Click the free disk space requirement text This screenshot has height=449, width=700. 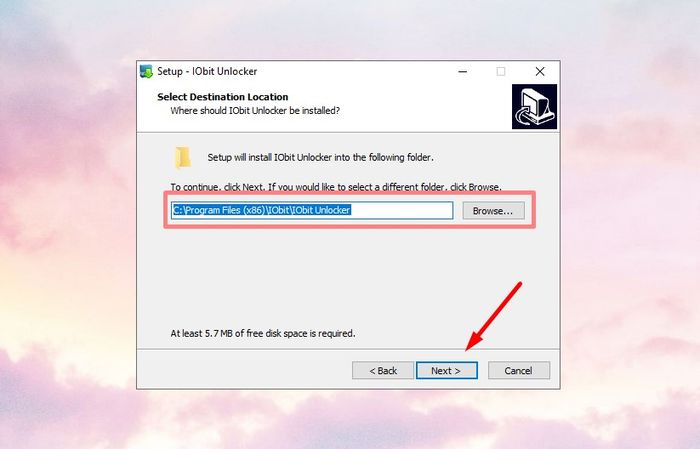tap(263, 333)
